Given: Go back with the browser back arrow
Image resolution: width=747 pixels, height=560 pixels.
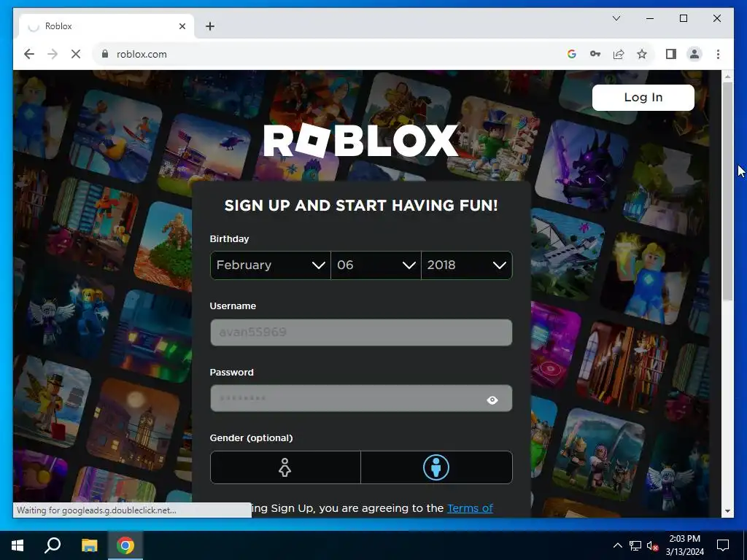Looking at the screenshot, I should (x=29, y=54).
